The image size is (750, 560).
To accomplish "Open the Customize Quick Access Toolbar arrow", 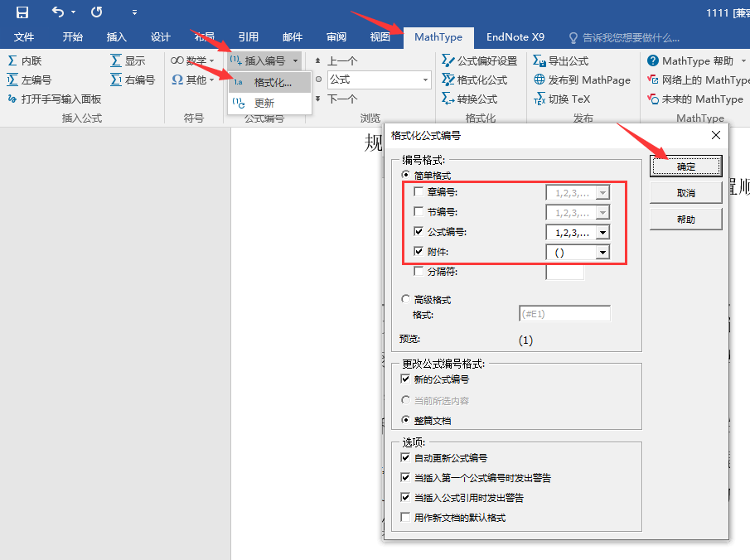I will coord(134,12).
